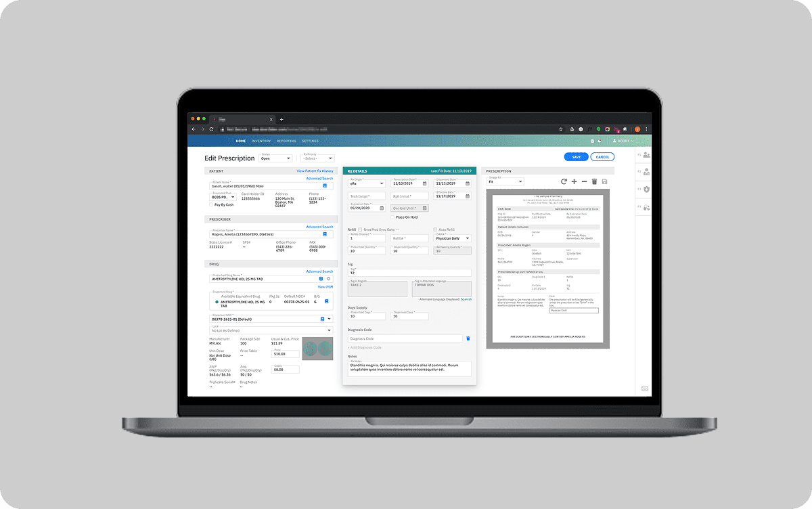This screenshot has height=509, width=812.
Task: Zoom out of the prescription image
Action: pyautogui.click(x=584, y=181)
